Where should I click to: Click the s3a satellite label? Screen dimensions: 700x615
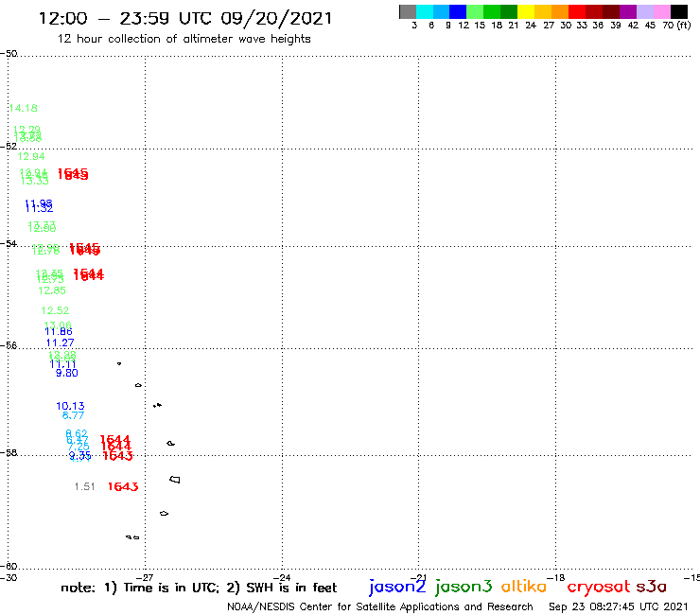651,587
